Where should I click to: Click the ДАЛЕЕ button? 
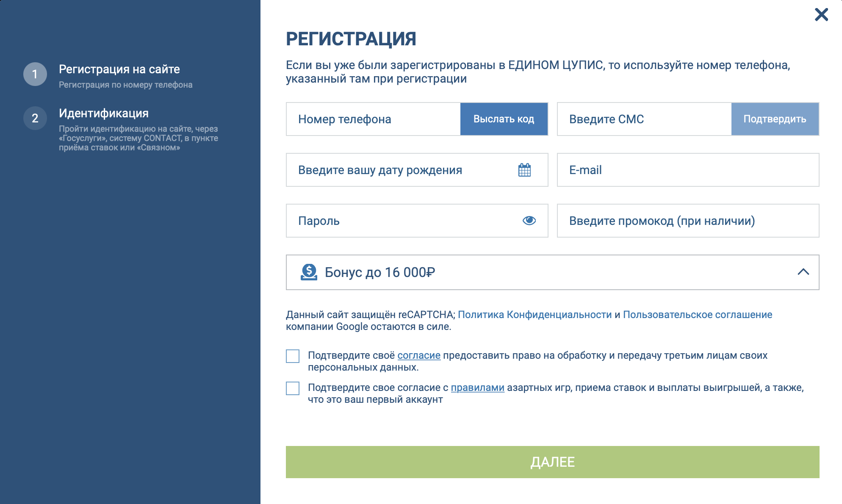(552, 462)
